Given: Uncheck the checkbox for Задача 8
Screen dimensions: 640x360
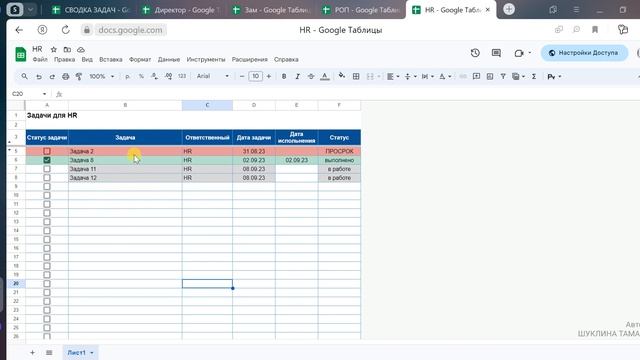Looking at the screenshot, I should (x=47, y=160).
